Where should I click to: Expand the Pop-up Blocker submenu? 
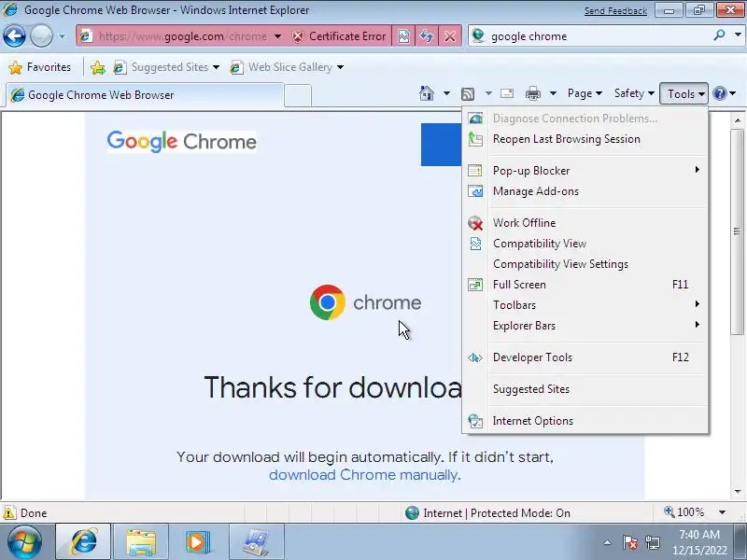click(585, 171)
